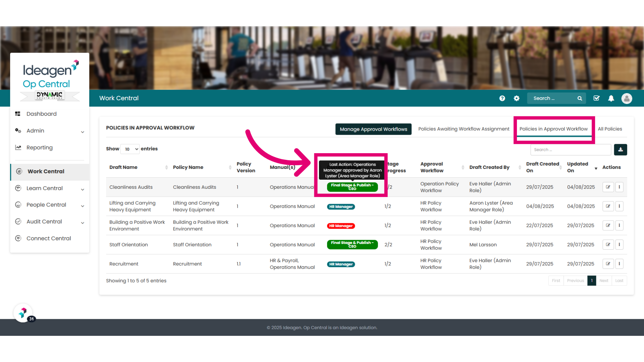
Task: Click the Staff Orientation draft name
Action: click(128, 245)
